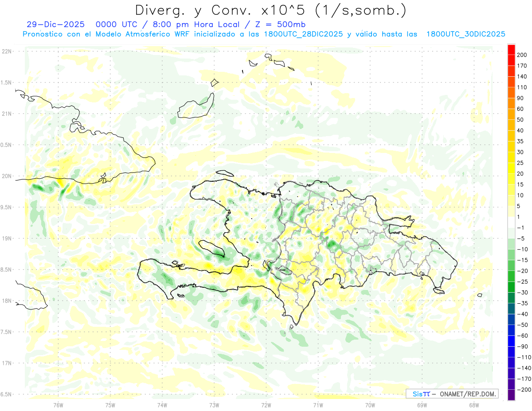The height and width of the screenshot is (411, 532).
Task: Click the 'Sistt' logo text
Action: tap(421, 394)
